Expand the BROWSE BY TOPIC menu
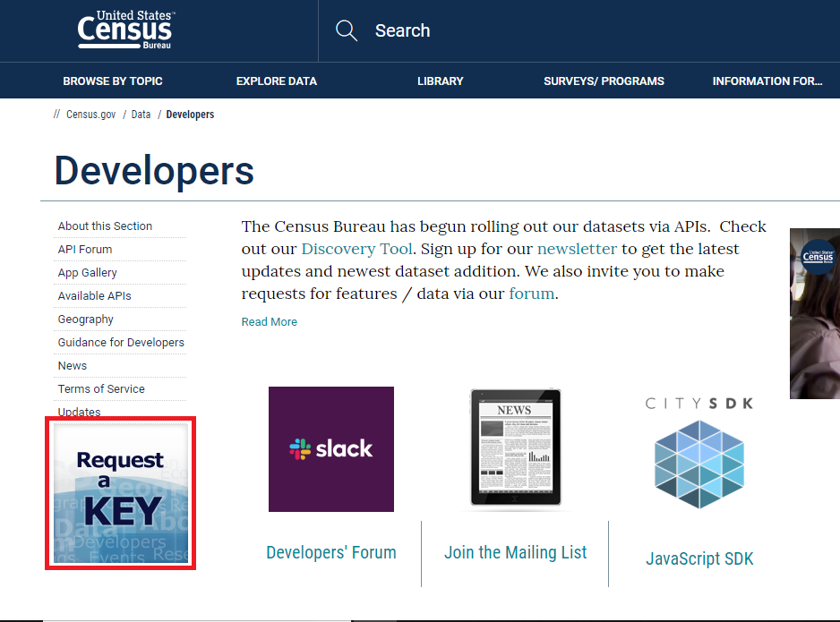The image size is (840, 622). [x=112, y=81]
